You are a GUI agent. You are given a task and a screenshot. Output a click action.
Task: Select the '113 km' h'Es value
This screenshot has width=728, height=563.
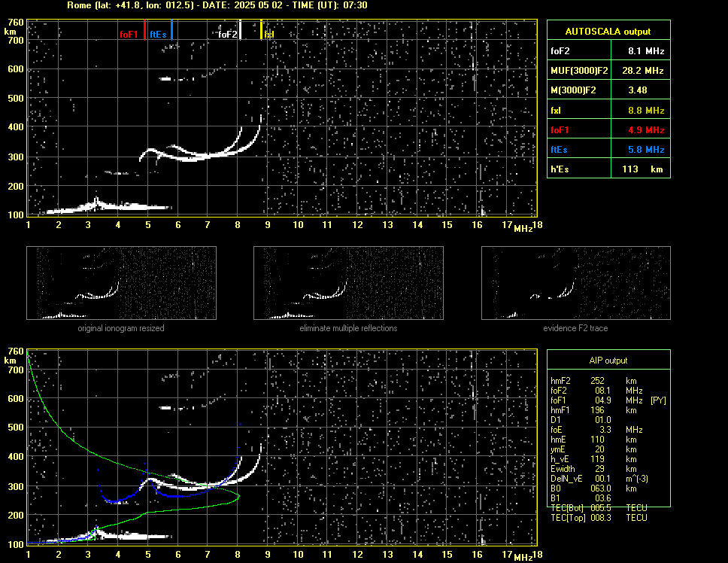[x=642, y=169]
